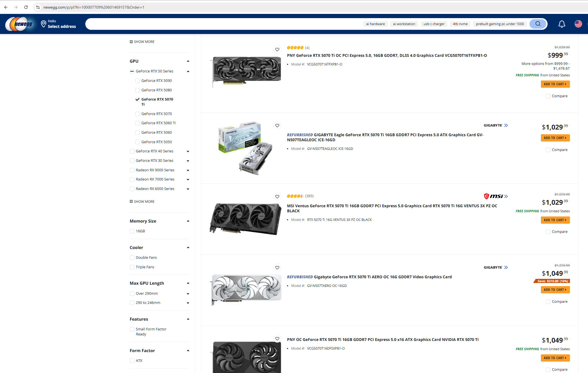Open site info icon in address bar
This screenshot has width=588, height=373.
tap(38, 7)
